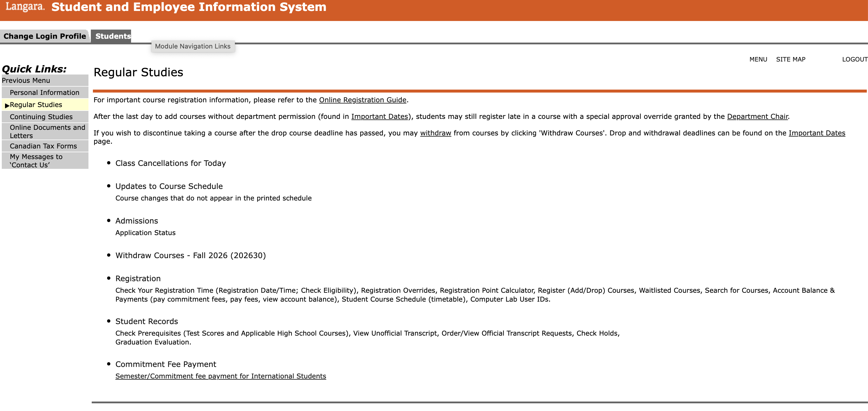This screenshot has width=868, height=411.
Task: Open the Admissions menu item
Action: tap(136, 221)
